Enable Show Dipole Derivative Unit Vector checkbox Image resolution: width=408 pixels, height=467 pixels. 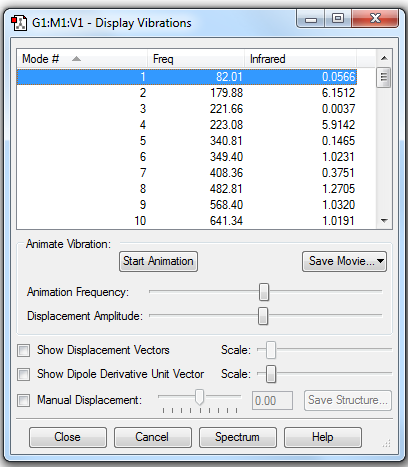pyautogui.click(x=24, y=374)
